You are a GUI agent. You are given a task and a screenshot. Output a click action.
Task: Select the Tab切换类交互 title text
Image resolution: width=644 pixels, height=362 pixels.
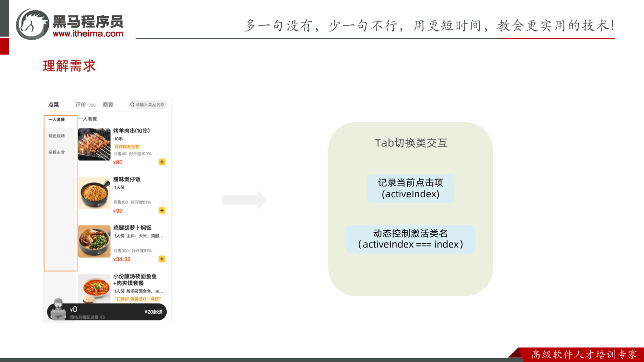click(x=411, y=143)
